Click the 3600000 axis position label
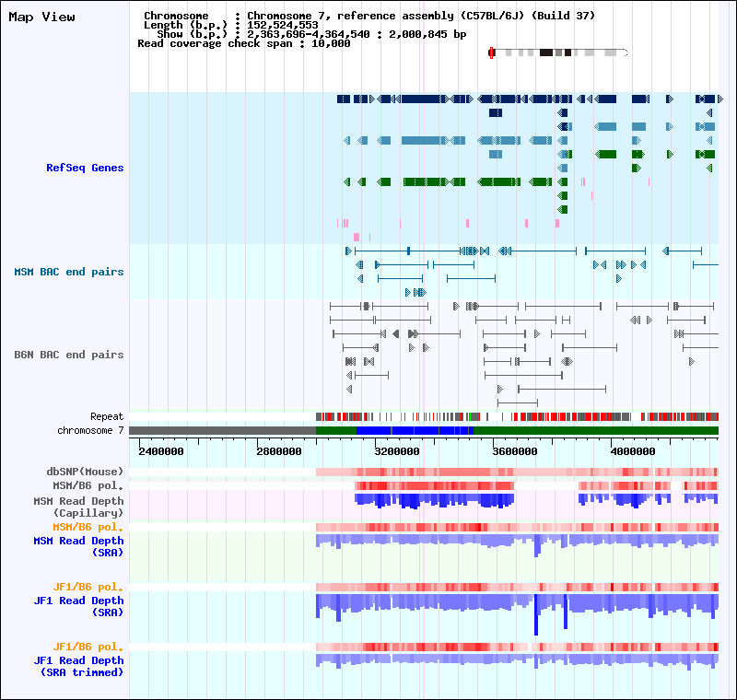This screenshot has width=737, height=700. [515, 451]
